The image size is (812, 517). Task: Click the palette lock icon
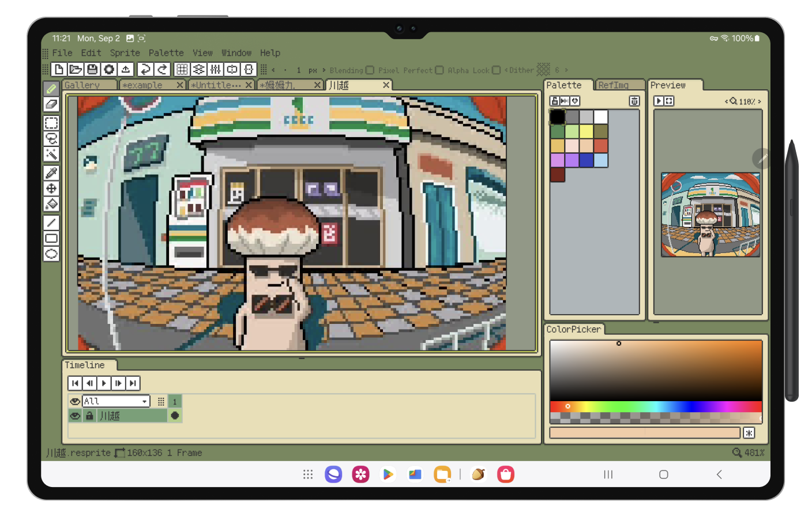point(555,101)
